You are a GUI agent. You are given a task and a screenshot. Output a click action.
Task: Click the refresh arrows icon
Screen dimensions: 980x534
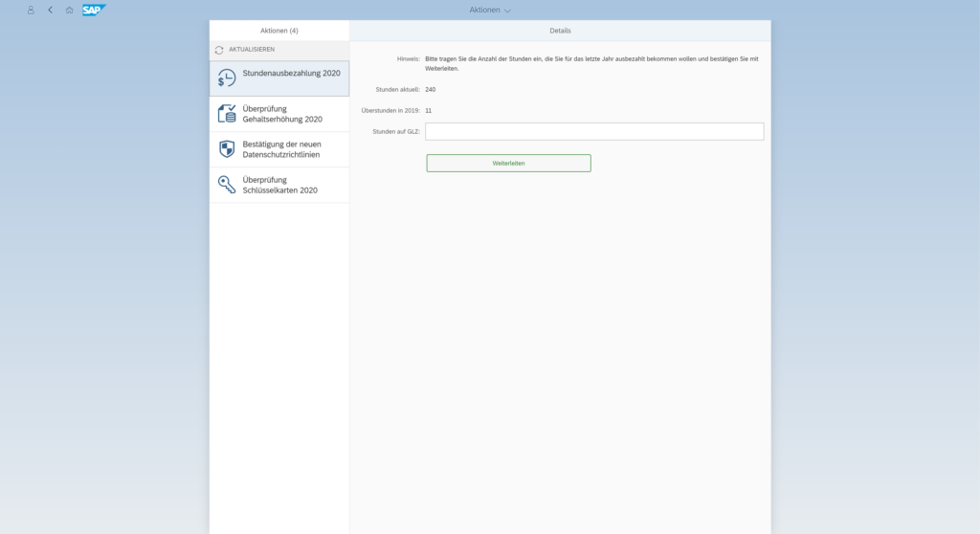point(219,50)
